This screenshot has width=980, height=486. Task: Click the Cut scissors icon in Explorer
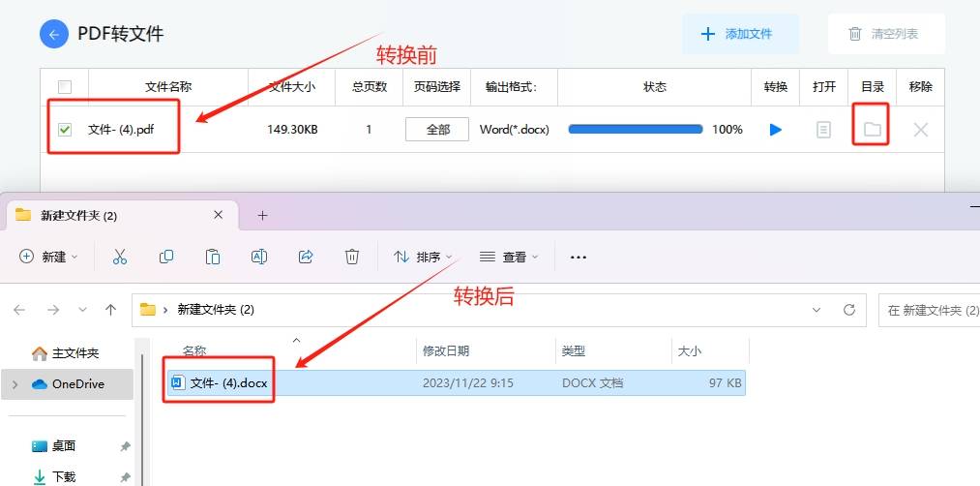119,257
